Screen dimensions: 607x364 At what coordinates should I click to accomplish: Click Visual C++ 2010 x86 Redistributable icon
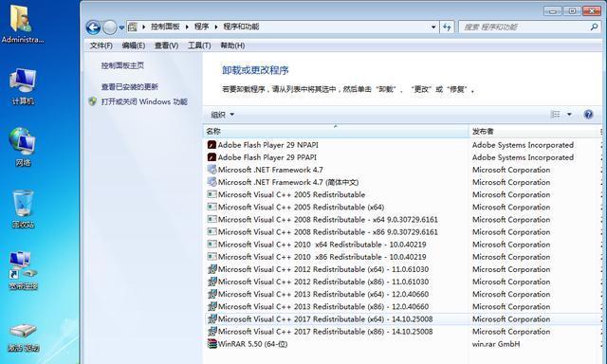(212, 257)
